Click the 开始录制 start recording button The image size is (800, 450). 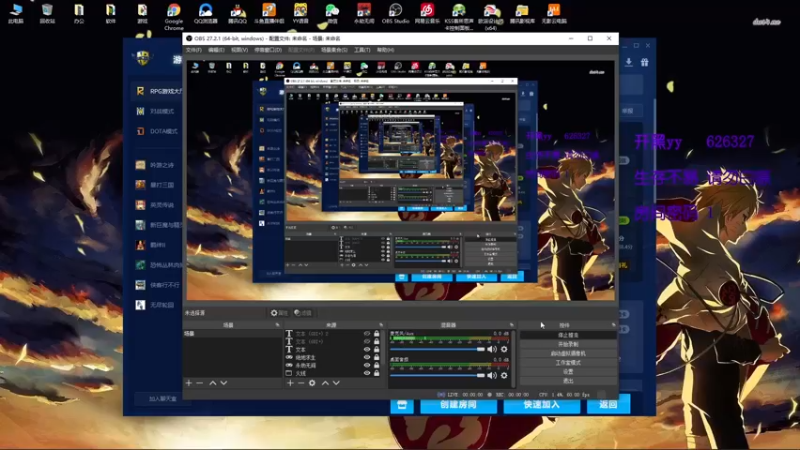pyautogui.click(x=568, y=344)
